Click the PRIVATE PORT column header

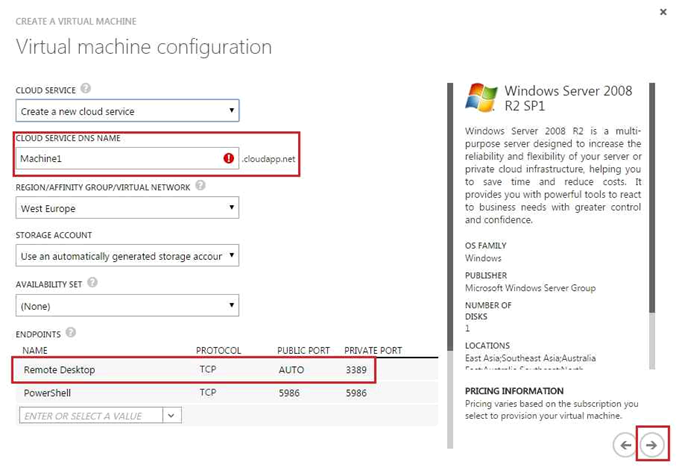coord(373,350)
